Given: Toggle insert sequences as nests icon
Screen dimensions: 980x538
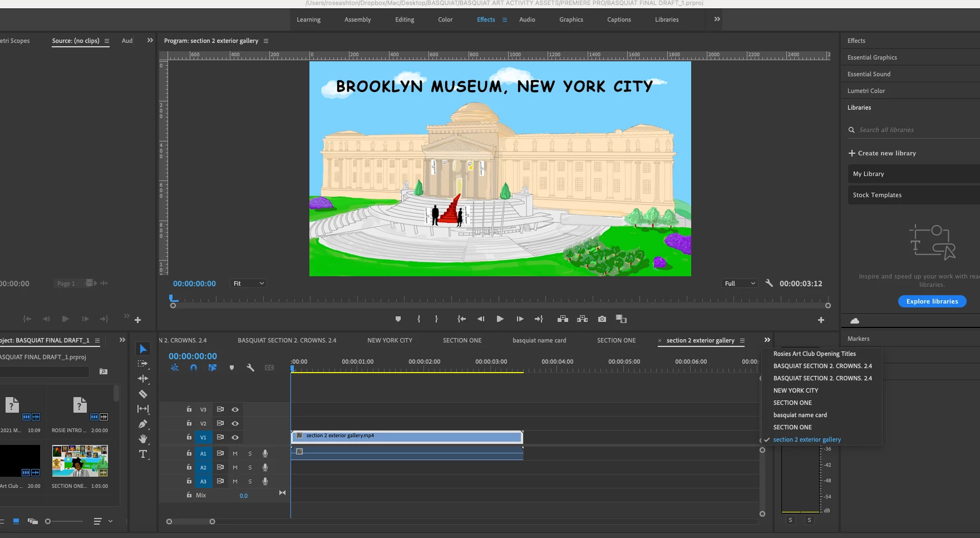Looking at the screenshot, I should pyautogui.click(x=175, y=368).
